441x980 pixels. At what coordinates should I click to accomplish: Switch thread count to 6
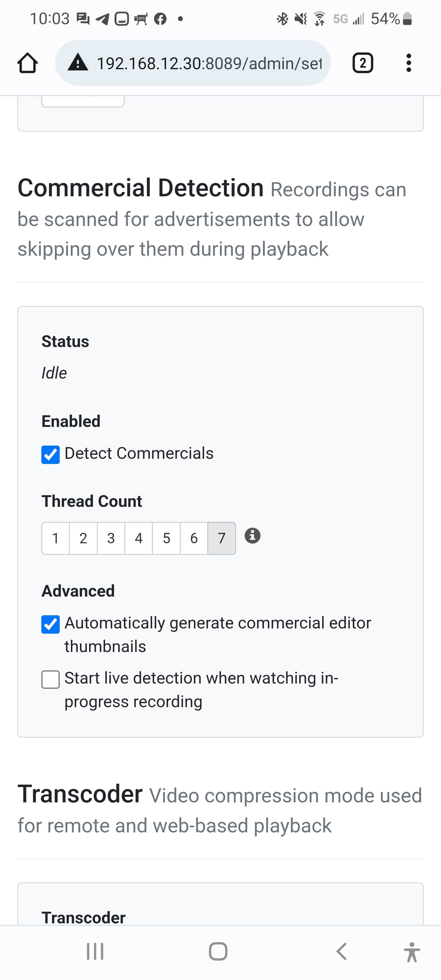click(x=194, y=538)
